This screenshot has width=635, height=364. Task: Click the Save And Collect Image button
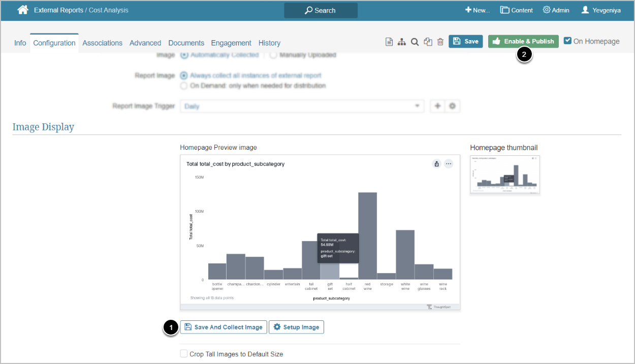point(223,327)
